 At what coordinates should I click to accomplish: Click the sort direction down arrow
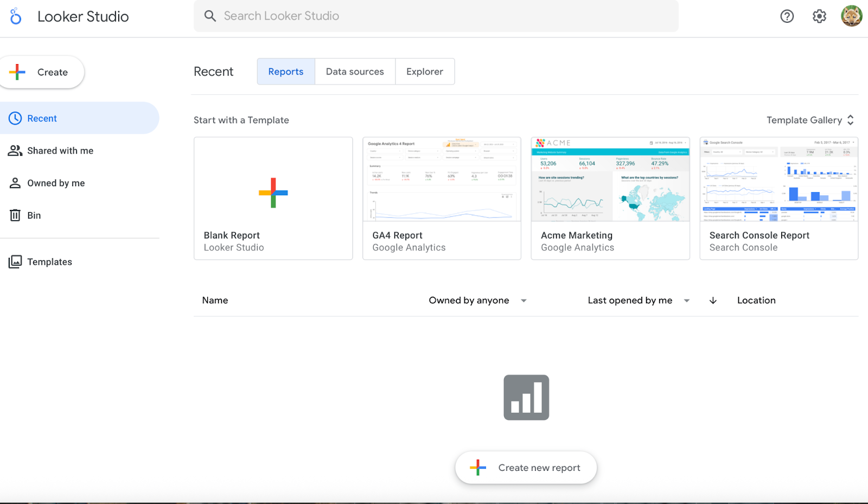pos(713,301)
